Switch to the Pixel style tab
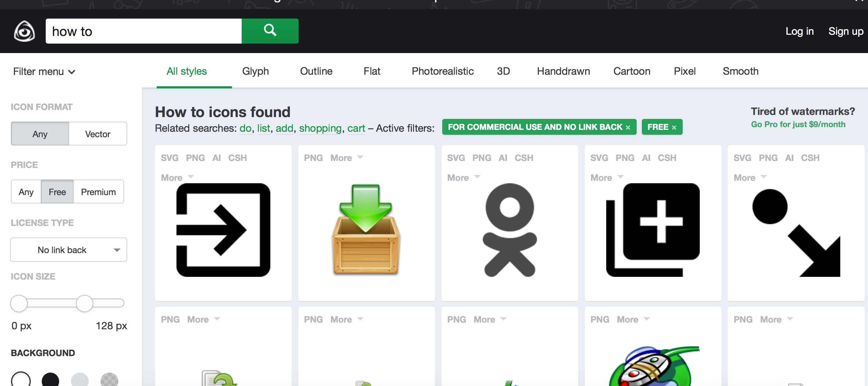Viewport: 868px width, 386px height. [x=685, y=71]
